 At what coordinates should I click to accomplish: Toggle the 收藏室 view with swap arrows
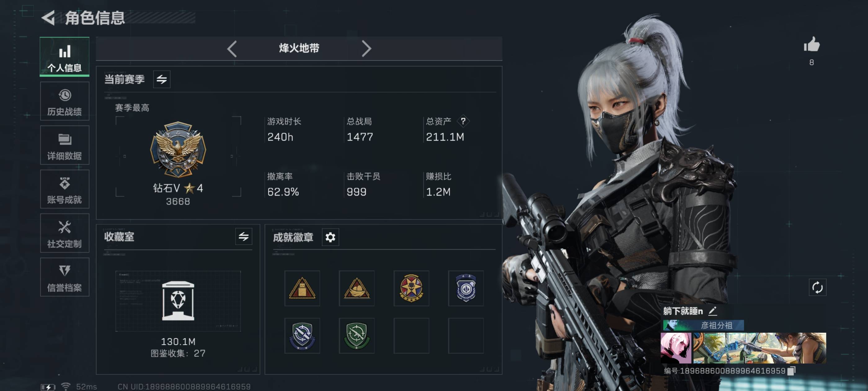[244, 236]
